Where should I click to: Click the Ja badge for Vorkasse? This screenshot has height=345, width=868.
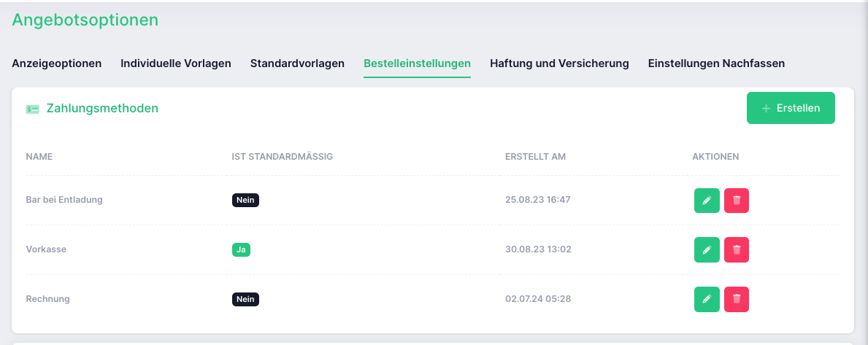coord(241,250)
